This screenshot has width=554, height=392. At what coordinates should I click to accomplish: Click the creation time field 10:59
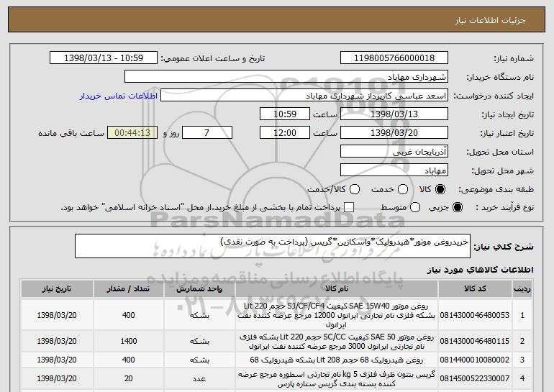pyautogui.click(x=285, y=114)
